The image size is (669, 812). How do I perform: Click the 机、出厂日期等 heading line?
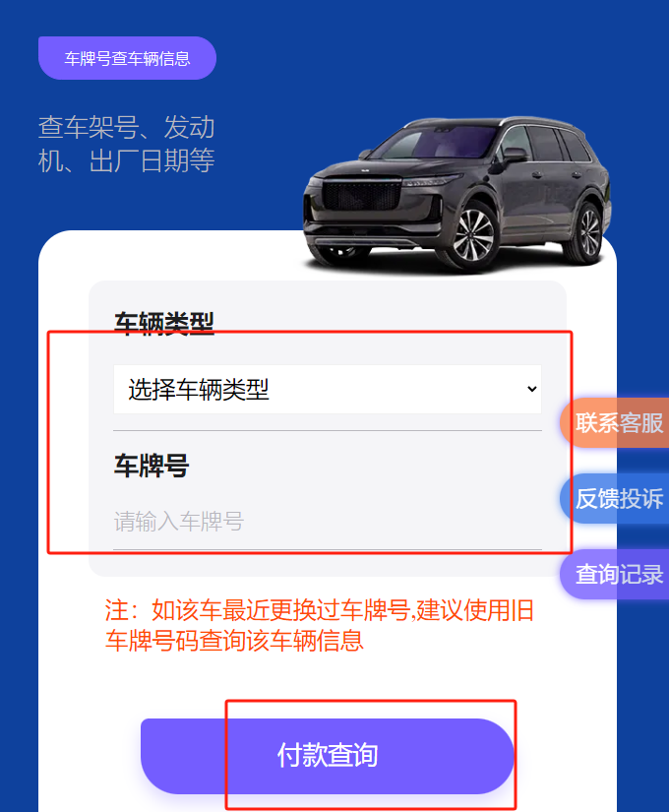pos(126,160)
